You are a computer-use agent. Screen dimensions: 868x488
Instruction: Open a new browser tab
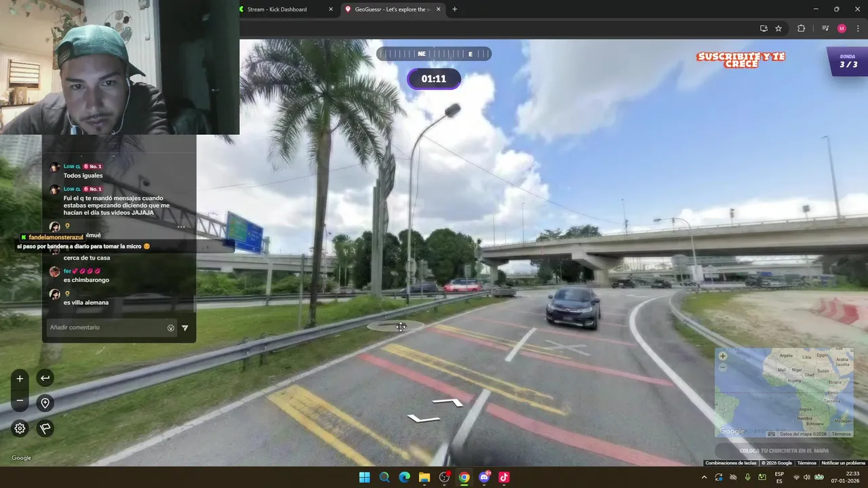[454, 9]
